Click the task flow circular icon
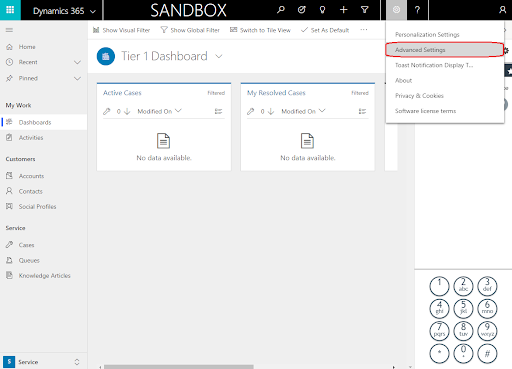 tap(302, 10)
